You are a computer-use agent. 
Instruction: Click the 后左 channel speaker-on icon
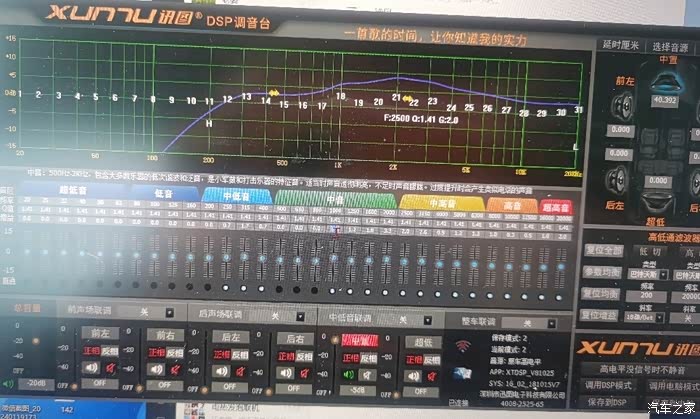(221, 371)
